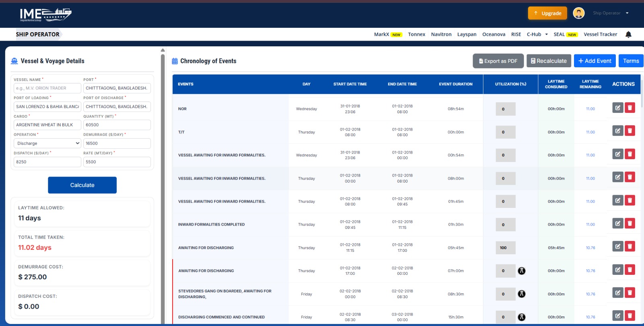
Task: Expand the Ship Operator account menu
Action: 627,13
